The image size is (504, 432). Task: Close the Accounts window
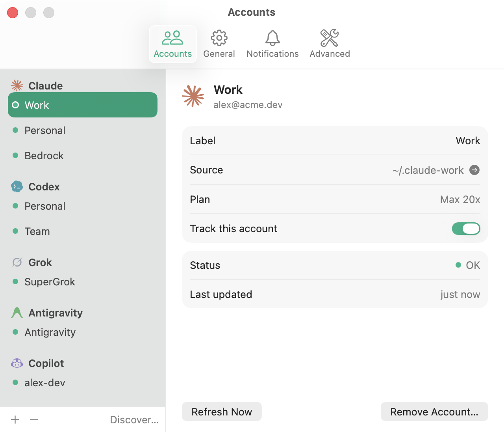tap(13, 13)
